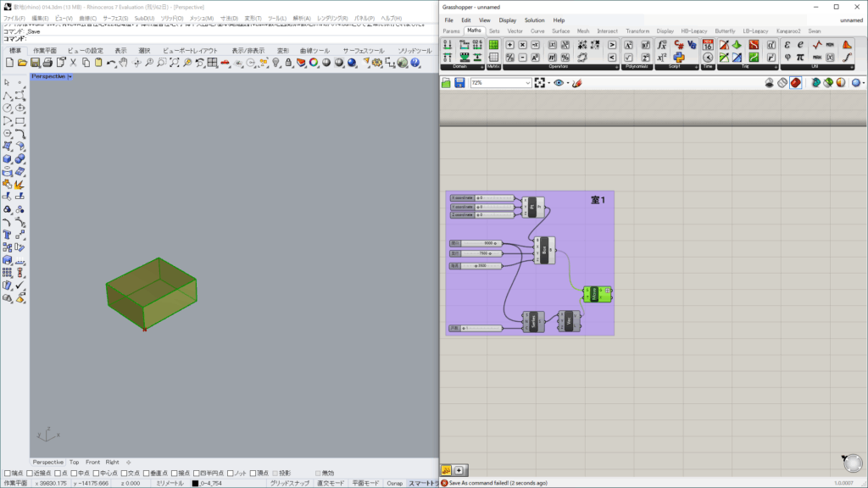The width and height of the screenshot is (868, 488).
Task: Click the Addition operator component icon
Action: pos(509,44)
